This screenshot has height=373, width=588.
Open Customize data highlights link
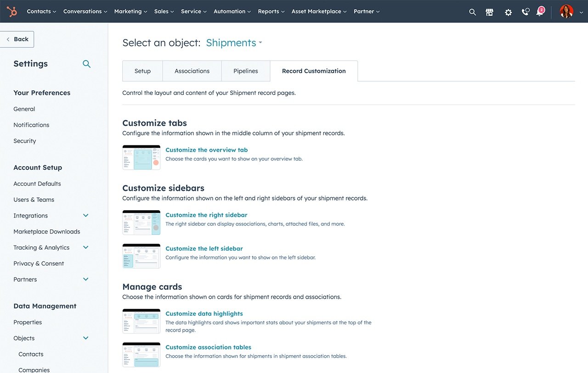tap(204, 313)
